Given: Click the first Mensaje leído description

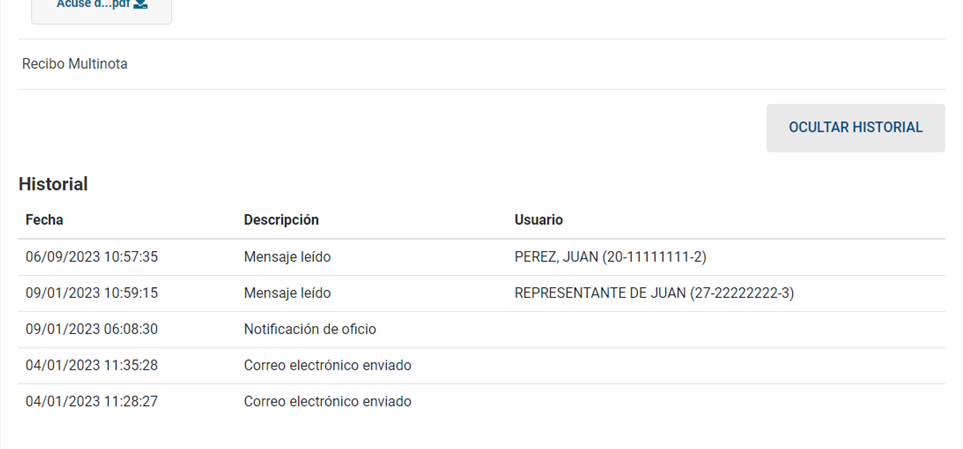Looking at the screenshot, I should coord(287,257).
